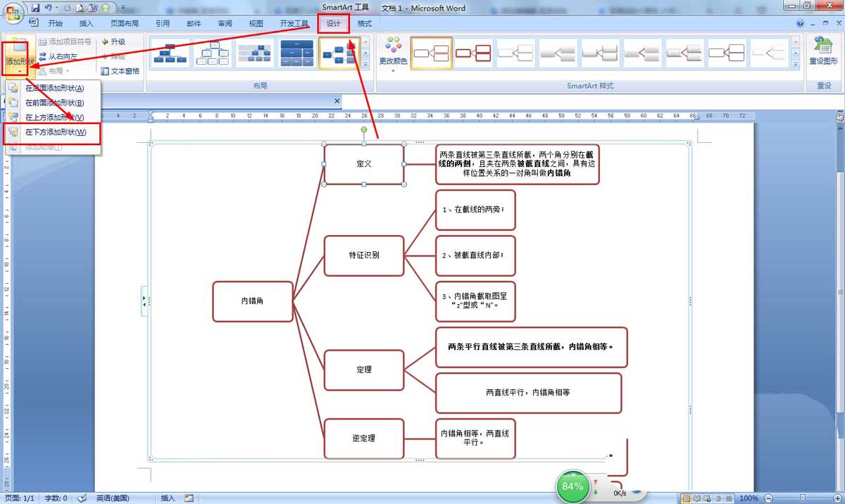Switch to the 审阅 tab
Image resolution: width=845 pixels, height=504 pixels.
pos(225,23)
